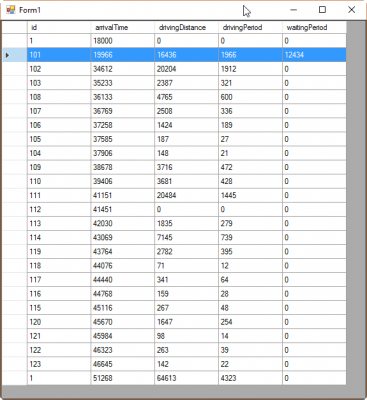Image resolution: width=367 pixels, height=400 pixels.
Task: Select drivingDistance cell 2508
Action: point(187,111)
